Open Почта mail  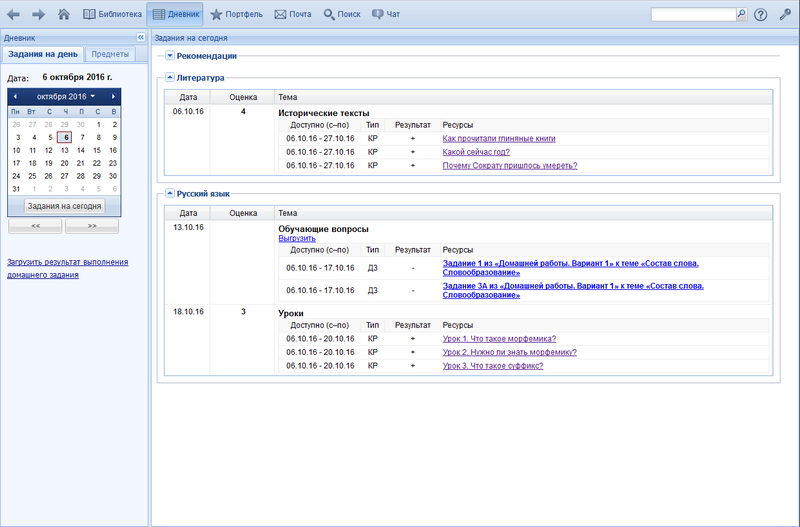[x=293, y=15]
